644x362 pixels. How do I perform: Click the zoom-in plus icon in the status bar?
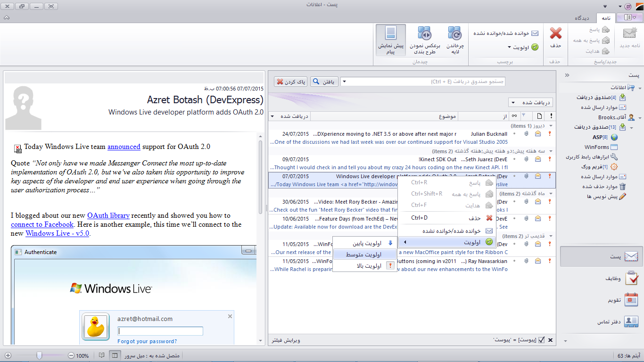click(x=8, y=355)
